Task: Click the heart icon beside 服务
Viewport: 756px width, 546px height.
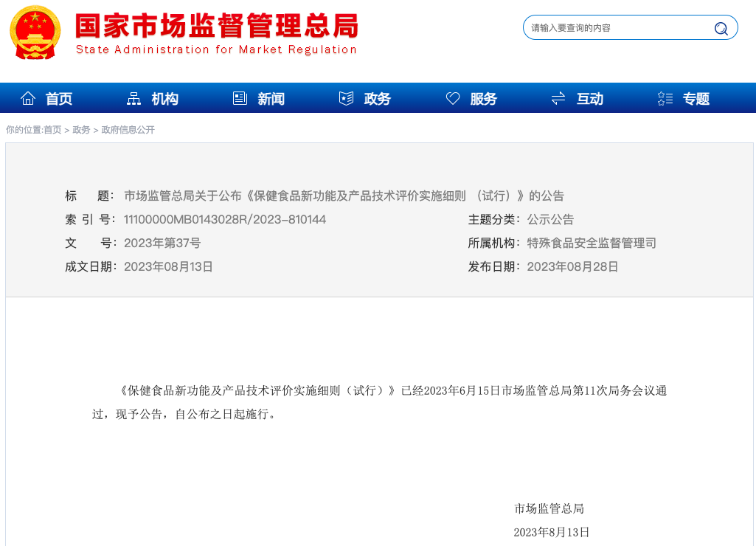Action: pyautogui.click(x=453, y=98)
